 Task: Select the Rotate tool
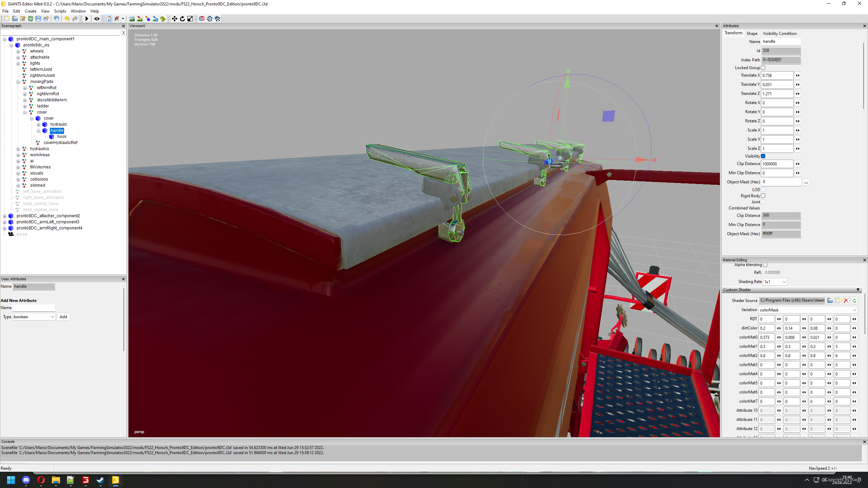point(182,19)
